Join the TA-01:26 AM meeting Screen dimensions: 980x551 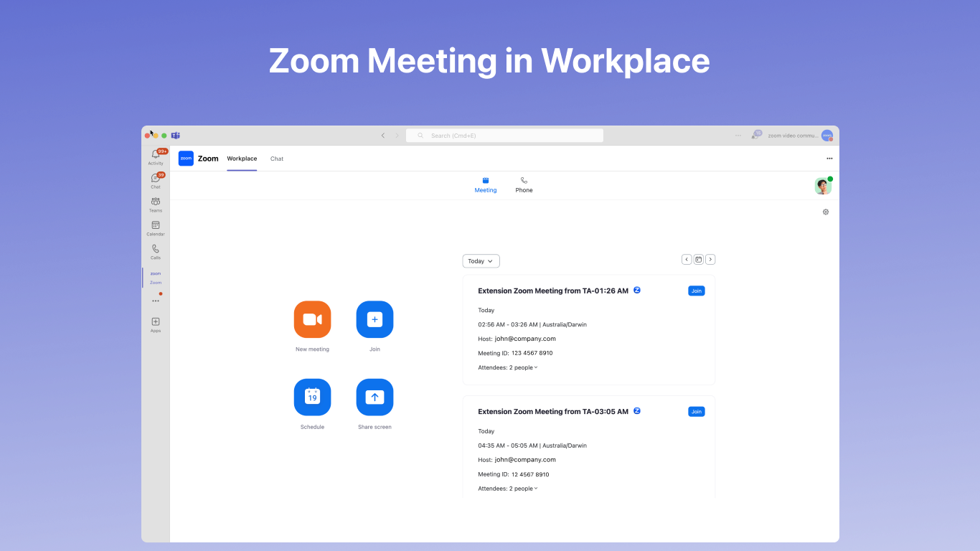697,291
